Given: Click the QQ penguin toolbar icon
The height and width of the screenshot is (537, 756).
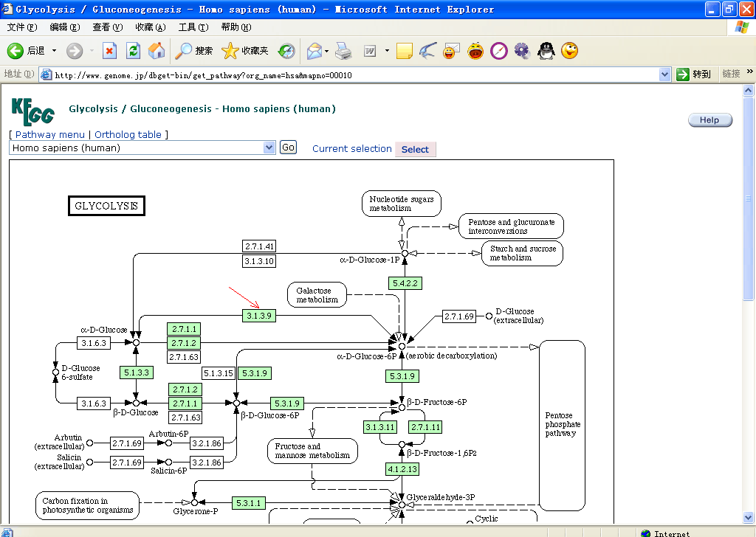Looking at the screenshot, I should pos(546,51).
